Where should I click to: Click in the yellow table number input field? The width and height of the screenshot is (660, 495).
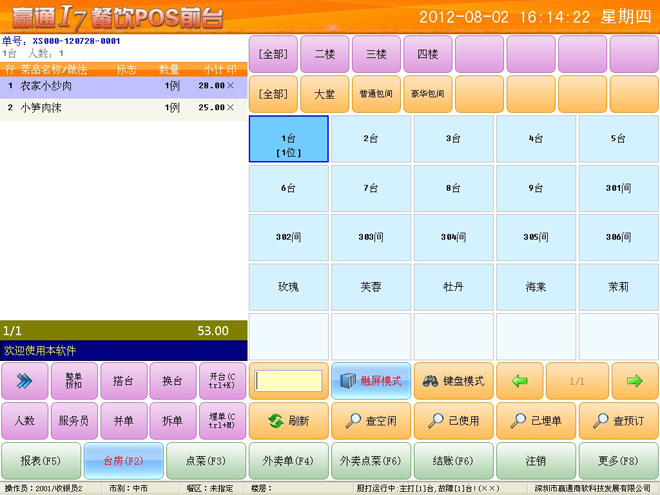[x=288, y=381]
